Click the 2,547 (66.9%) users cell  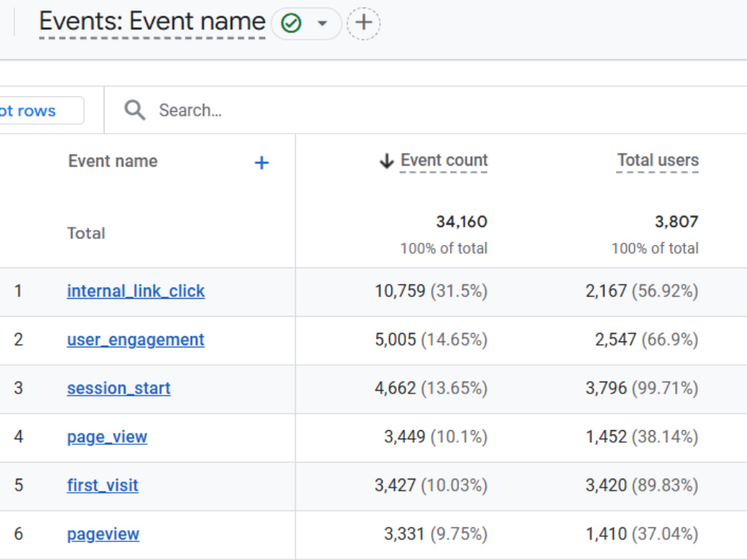point(647,340)
